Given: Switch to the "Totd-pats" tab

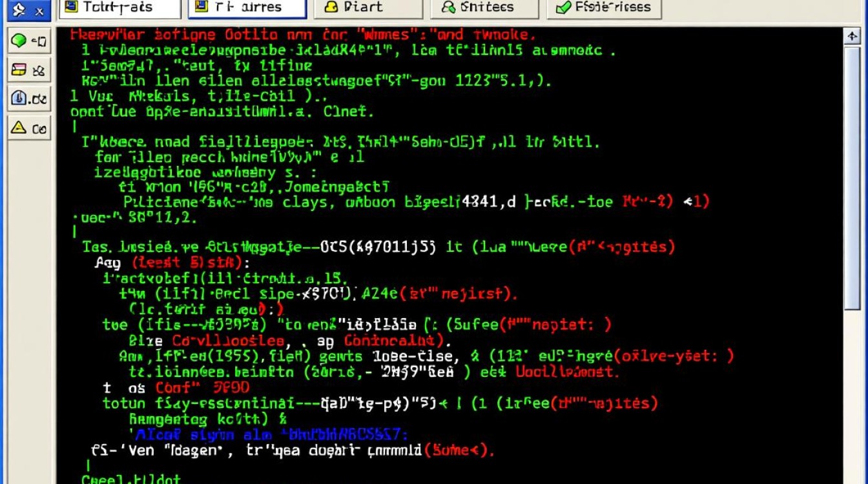Looking at the screenshot, I should 119,8.
